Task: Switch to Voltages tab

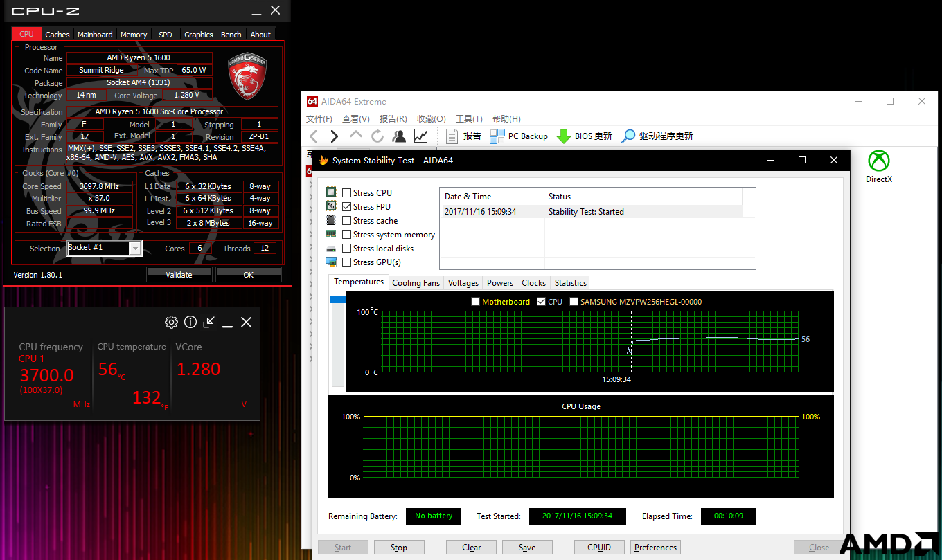Action: click(x=463, y=282)
